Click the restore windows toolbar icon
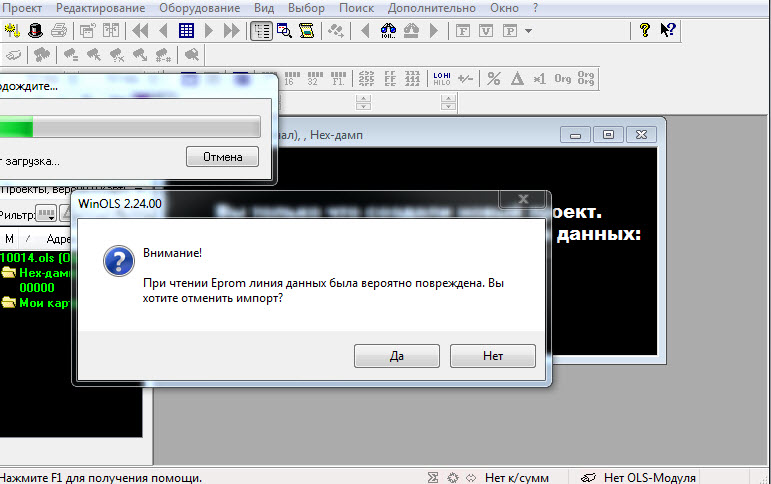Image resolution: width=771 pixels, height=484 pixels. [x=88, y=30]
